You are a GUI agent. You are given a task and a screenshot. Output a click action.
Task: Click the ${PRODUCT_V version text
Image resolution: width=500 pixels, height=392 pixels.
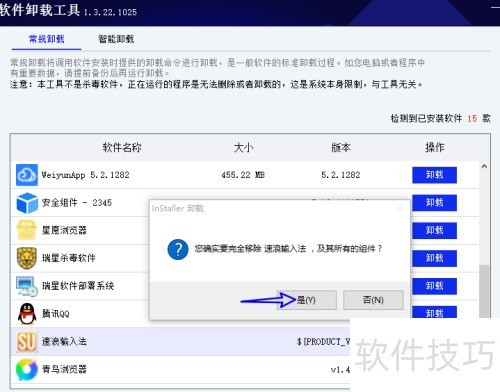tap(323, 342)
